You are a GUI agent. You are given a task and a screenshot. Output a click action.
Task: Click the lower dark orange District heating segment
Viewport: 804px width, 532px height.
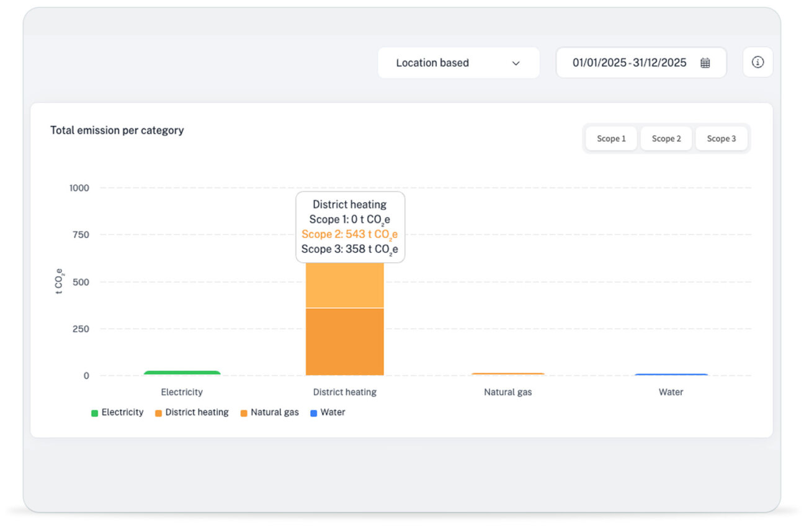[345, 342]
